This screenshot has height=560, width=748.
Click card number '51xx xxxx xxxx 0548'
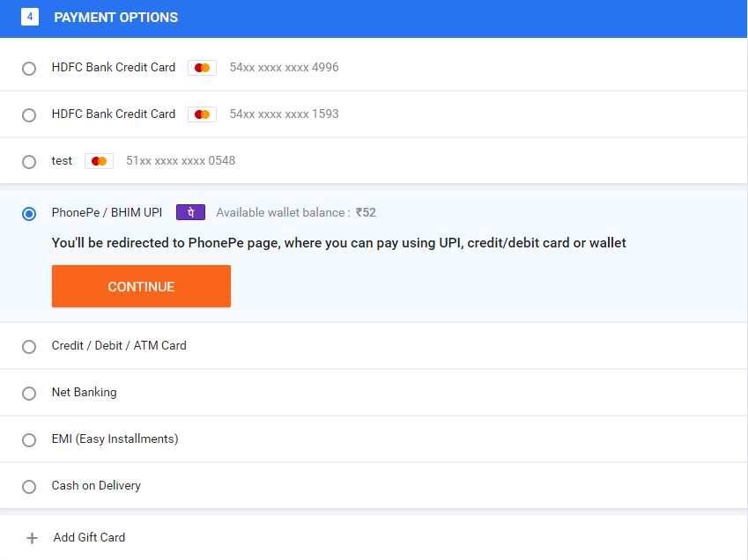[181, 160]
